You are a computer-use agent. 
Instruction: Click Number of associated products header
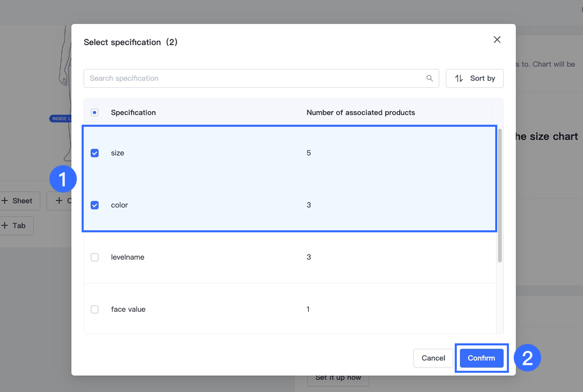(x=360, y=113)
